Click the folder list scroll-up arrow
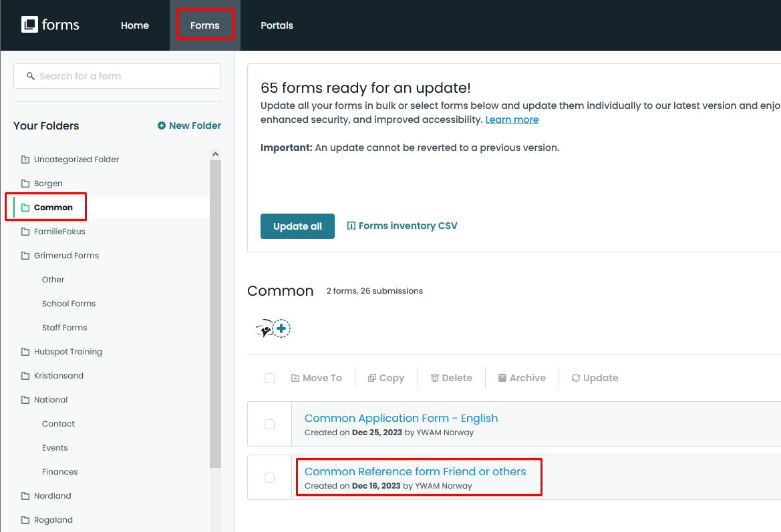 [215, 154]
